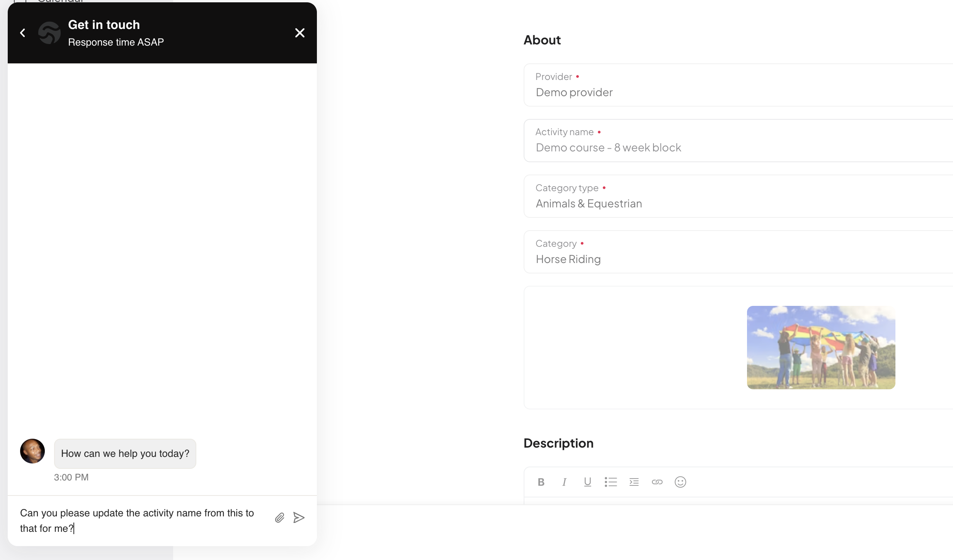Apply underline formatting in Description editor

[x=587, y=482]
